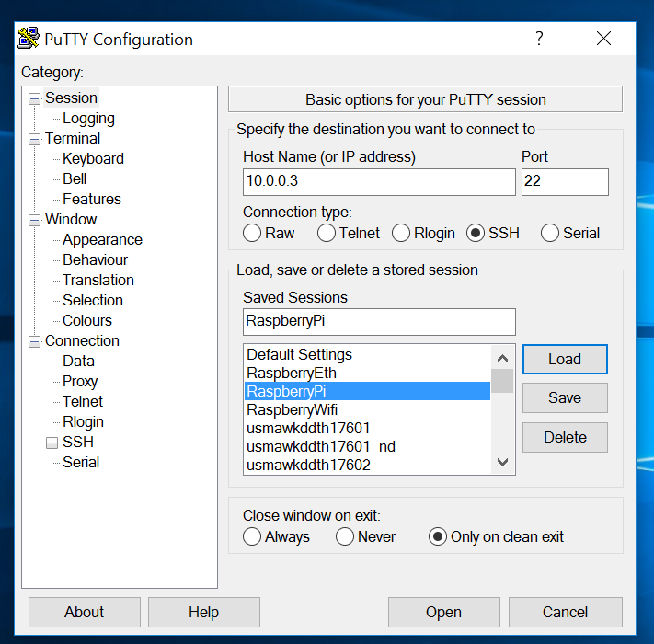Open the Selection settings category
Screen dimensions: 654x644
pyautogui.click(x=93, y=300)
